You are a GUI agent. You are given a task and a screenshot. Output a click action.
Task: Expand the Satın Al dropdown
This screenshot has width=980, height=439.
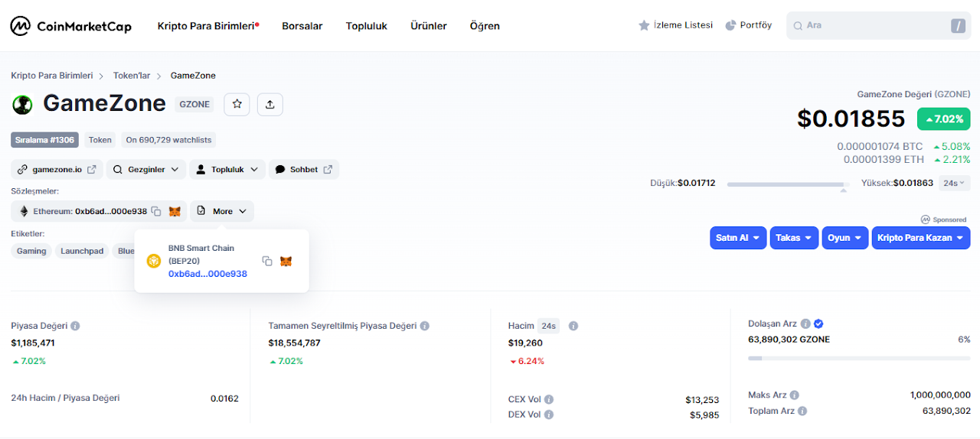[738, 238]
